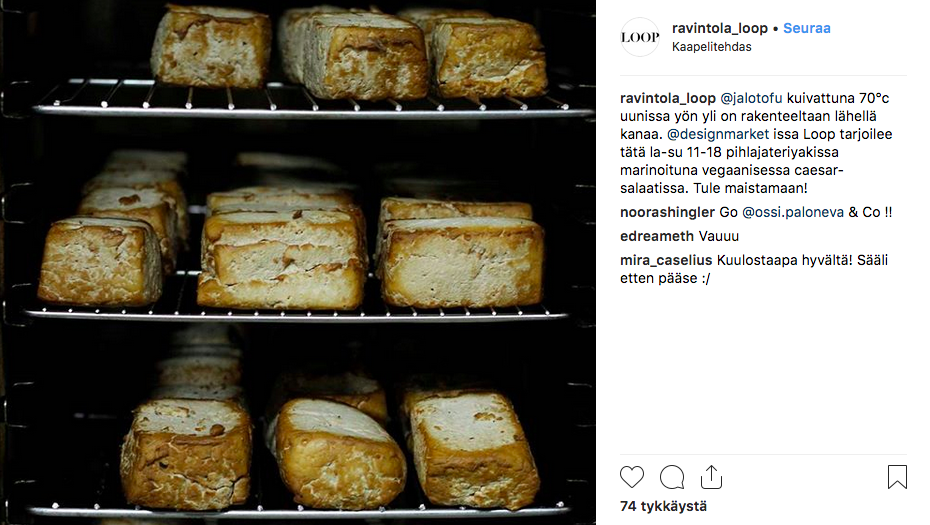Viewport: 930px width, 525px height.
Task: Open edreameth's profile
Action: 657,236
